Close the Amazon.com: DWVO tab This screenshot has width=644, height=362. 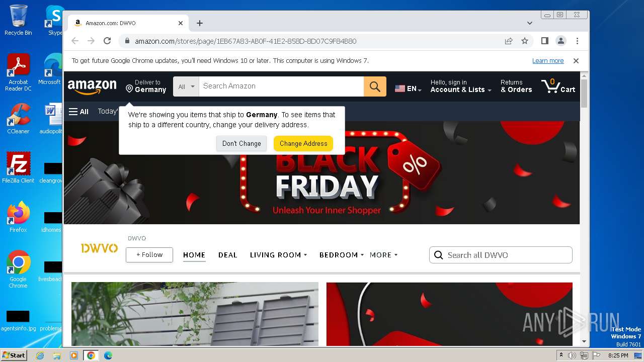(181, 23)
